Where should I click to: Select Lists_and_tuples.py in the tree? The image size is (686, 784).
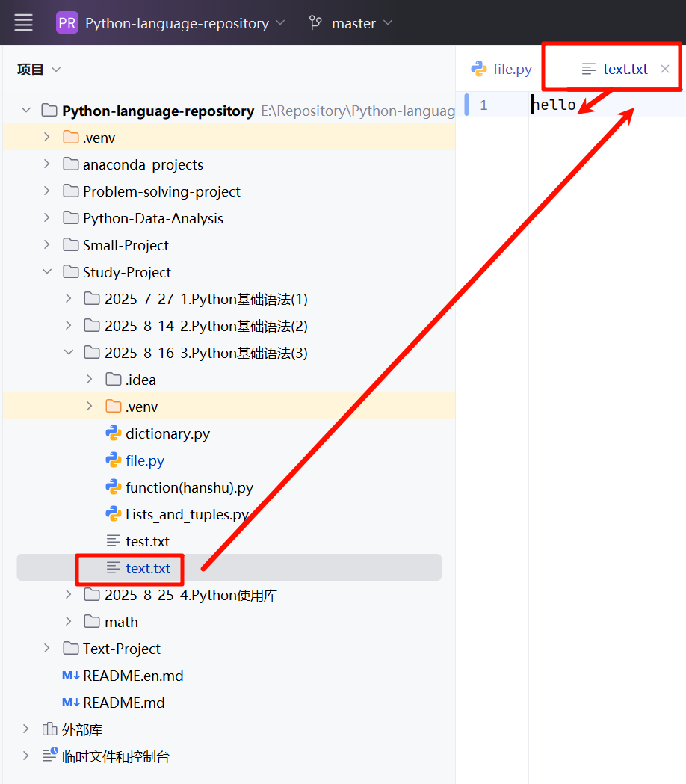(x=188, y=514)
